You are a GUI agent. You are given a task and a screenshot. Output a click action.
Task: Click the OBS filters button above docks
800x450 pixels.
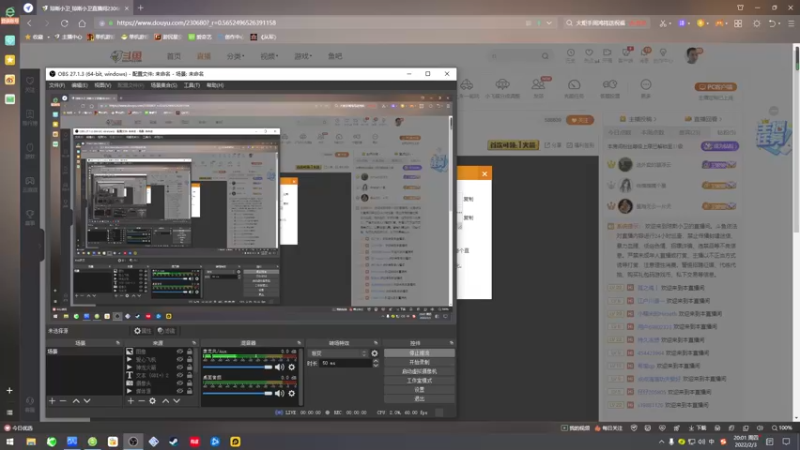[x=166, y=331]
